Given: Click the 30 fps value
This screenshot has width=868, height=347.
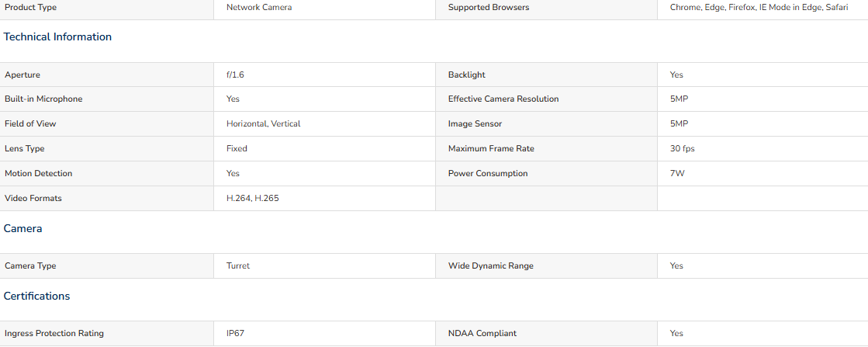Looking at the screenshot, I should point(682,148).
